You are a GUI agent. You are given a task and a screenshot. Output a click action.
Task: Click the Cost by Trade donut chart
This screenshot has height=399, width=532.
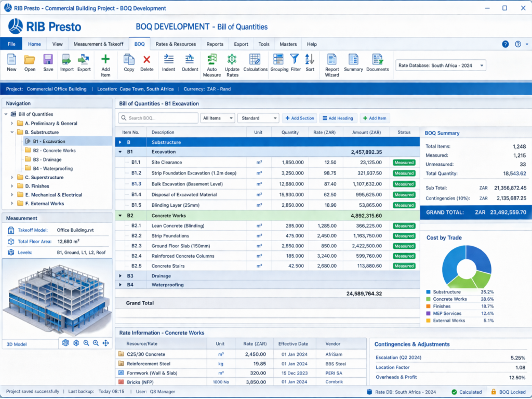[x=467, y=267]
